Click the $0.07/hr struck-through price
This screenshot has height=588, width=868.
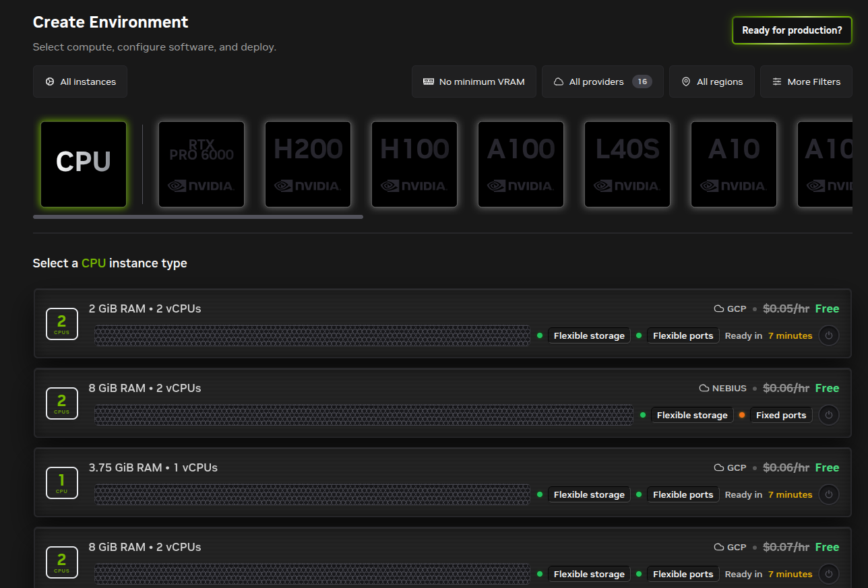pyautogui.click(x=786, y=547)
